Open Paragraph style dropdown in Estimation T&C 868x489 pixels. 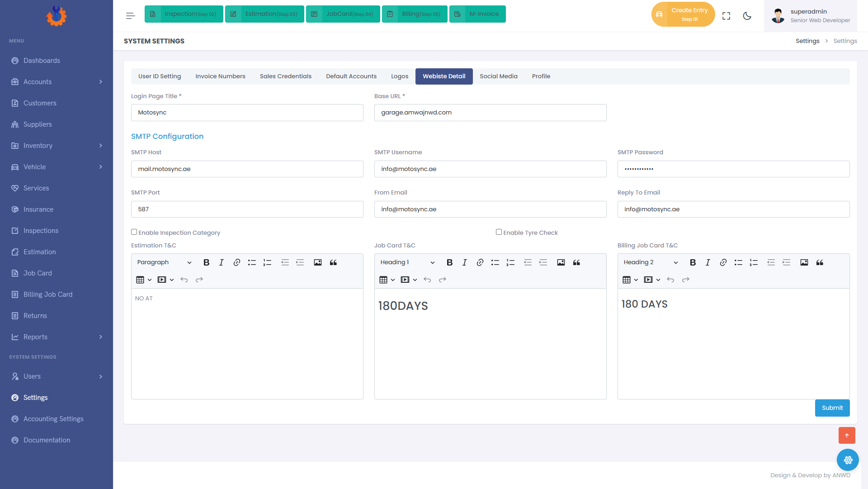tap(165, 262)
